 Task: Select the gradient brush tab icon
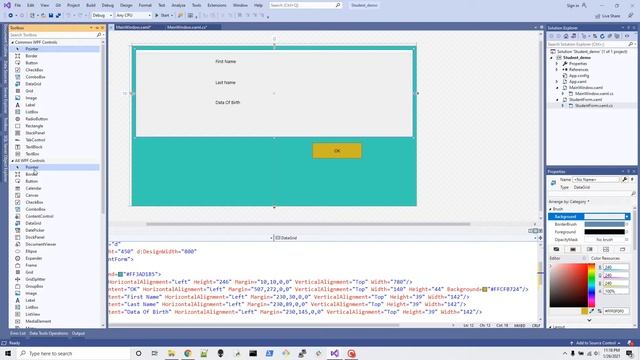point(589,249)
